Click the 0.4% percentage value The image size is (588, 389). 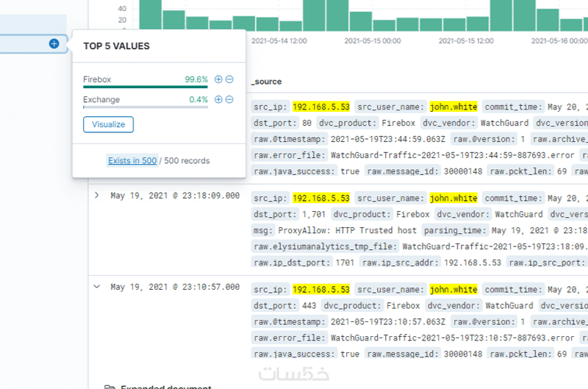(198, 100)
